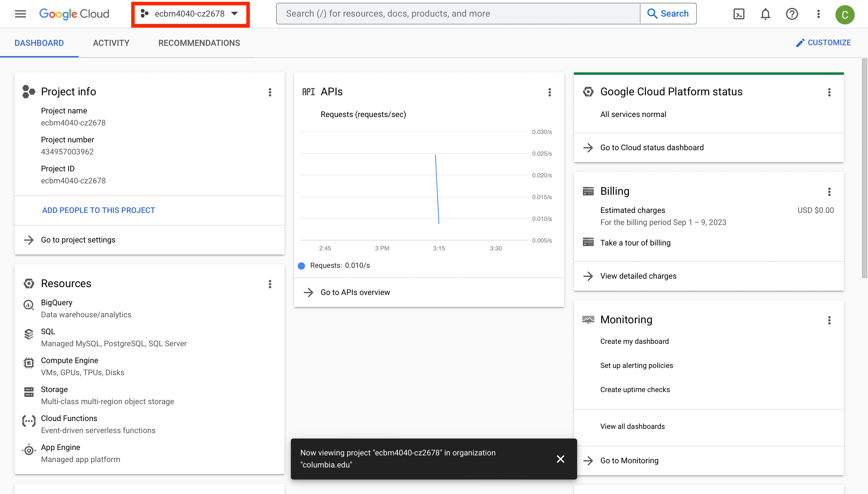Open APIs card three-dot menu
Viewport: 868px width, 494px height.
[550, 92]
